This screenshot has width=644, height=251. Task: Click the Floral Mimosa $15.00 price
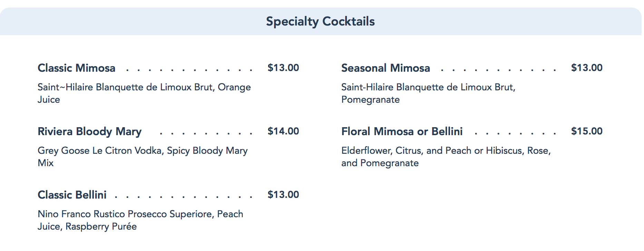click(586, 131)
